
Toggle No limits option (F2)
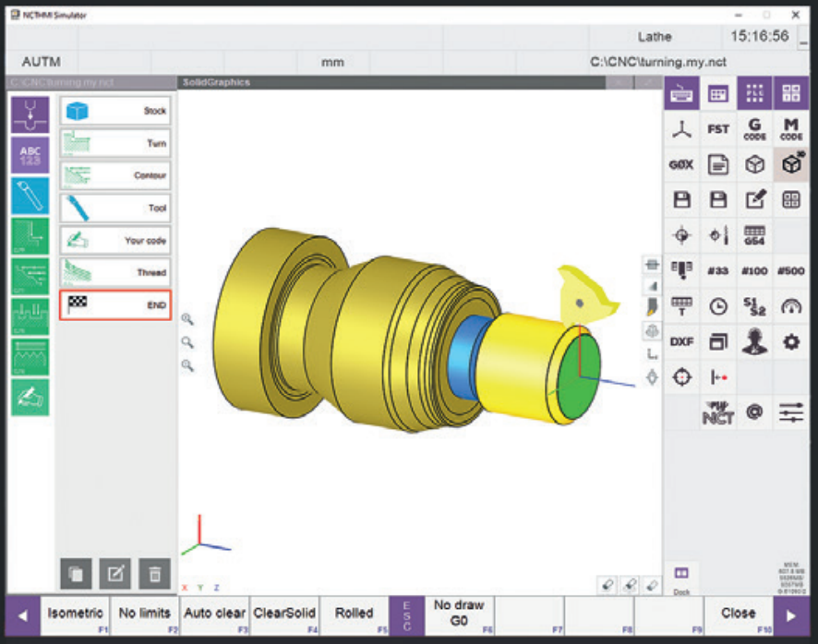click(x=145, y=615)
